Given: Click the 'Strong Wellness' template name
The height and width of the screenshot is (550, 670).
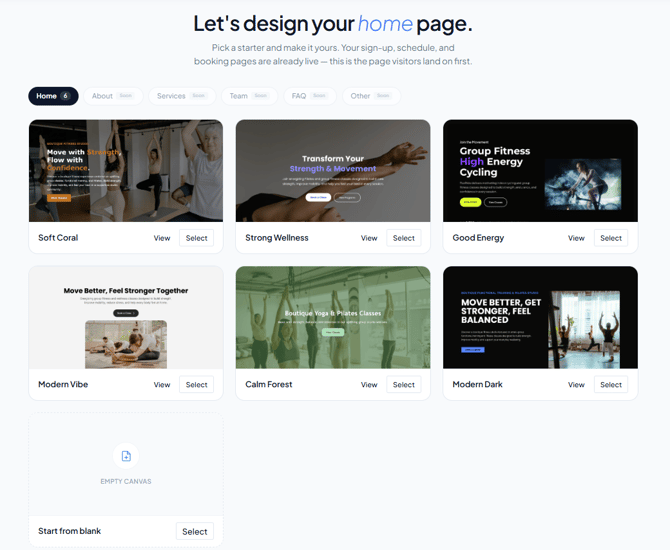Looking at the screenshot, I should [x=277, y=238].
